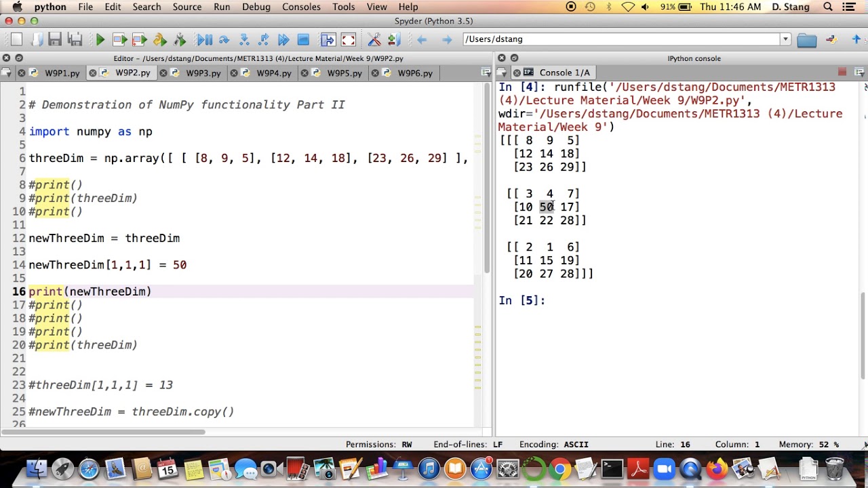
Task: Open the View menu
Action: tap(377, 7)
